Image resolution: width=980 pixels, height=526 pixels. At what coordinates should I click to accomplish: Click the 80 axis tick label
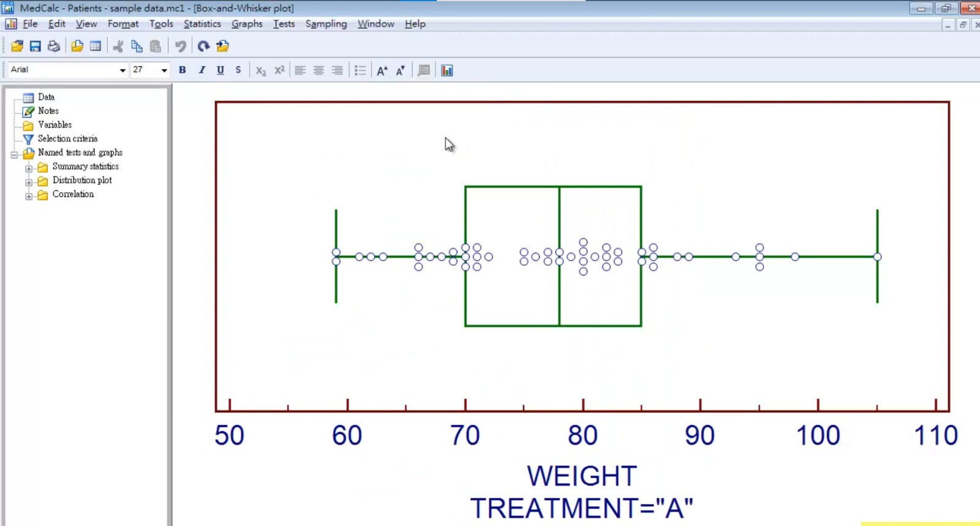[x=582, y=435]
